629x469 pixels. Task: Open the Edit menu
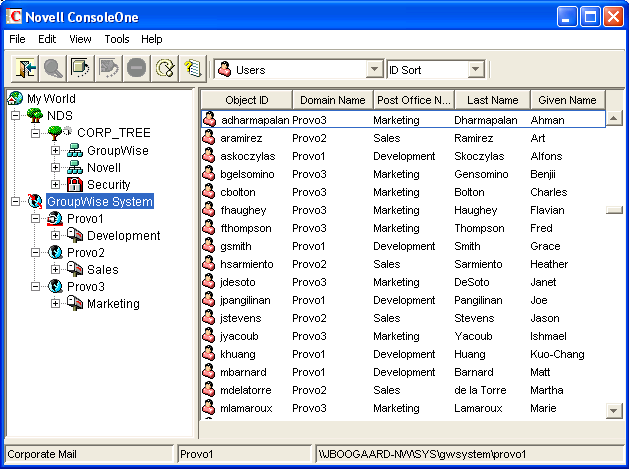[47, 39]
